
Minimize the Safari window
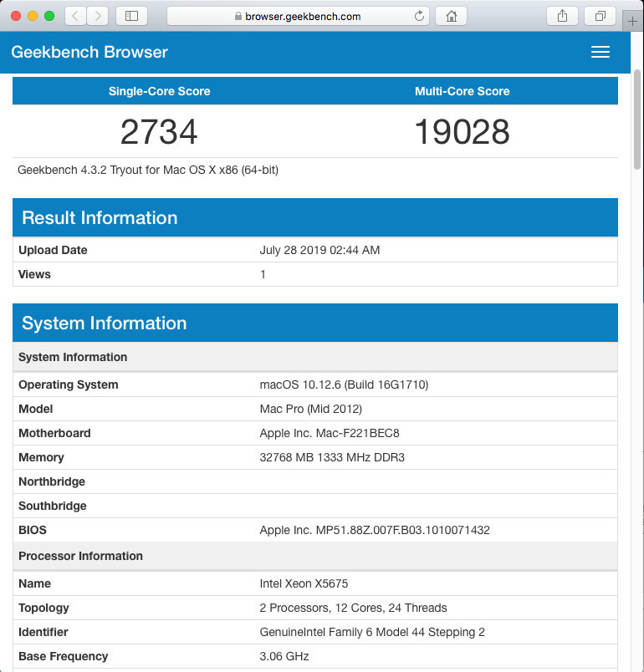[x=33, y=16]
